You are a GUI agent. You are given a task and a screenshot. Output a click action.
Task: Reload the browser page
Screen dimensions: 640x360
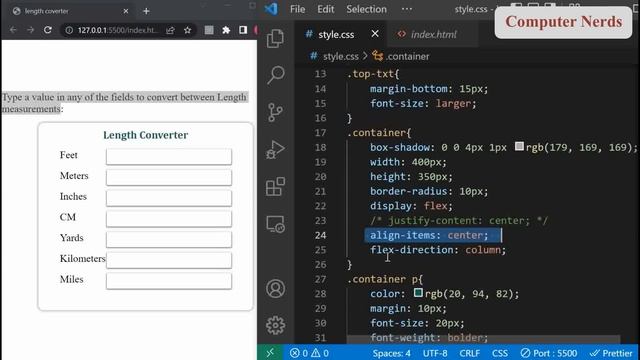(x=48, y=30)
